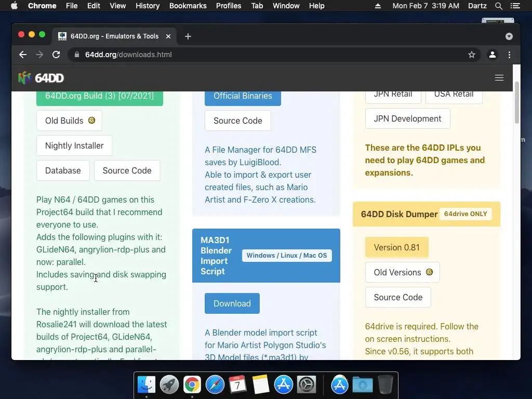Click the 64DD site logo
532x399 pixels.
pos(41,78)
